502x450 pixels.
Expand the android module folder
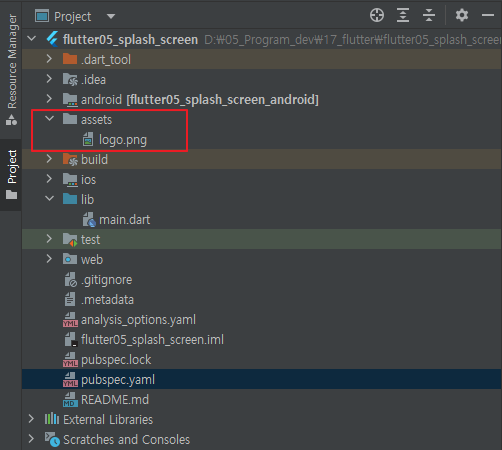49,99
